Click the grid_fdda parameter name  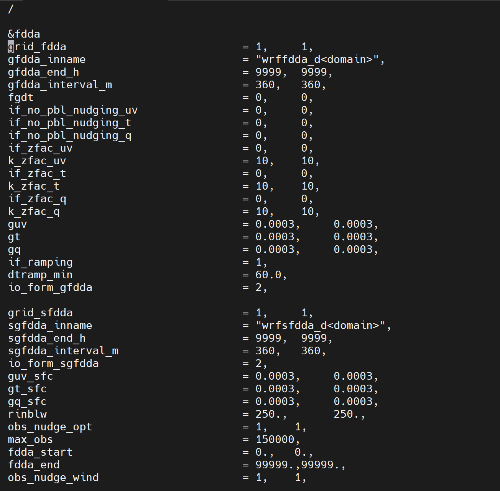point(37,47)
